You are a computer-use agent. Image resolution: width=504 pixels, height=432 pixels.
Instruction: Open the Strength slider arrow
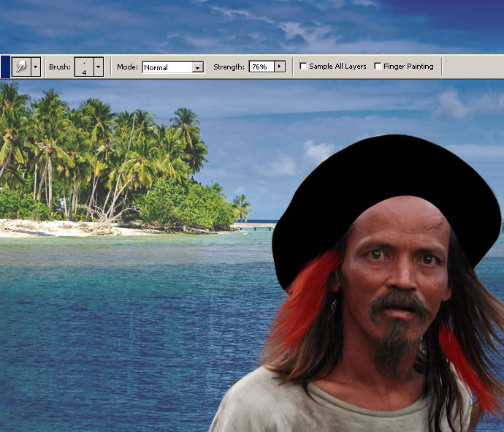[x=280, y=67]
